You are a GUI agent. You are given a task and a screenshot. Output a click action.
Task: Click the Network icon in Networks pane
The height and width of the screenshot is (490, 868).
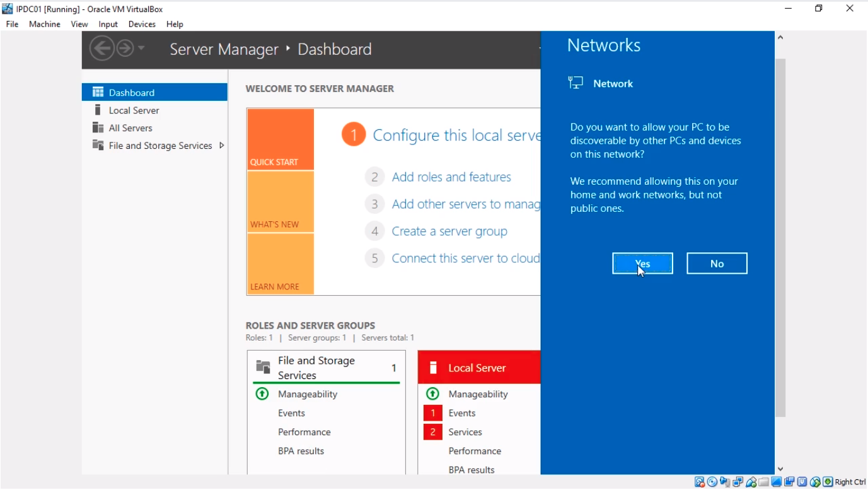tap(576, 83)
